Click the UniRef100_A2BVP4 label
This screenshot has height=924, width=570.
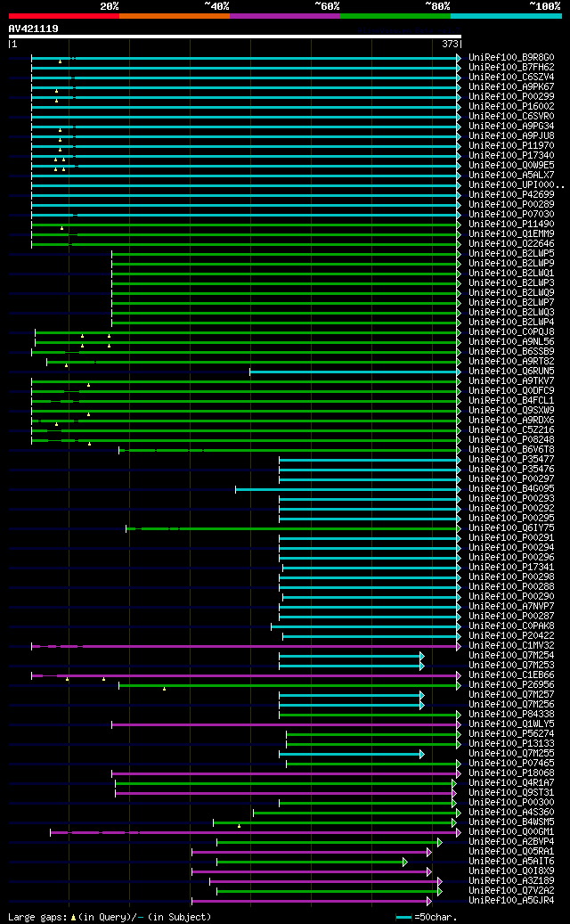pyautogui.click(x=511, y=841)
